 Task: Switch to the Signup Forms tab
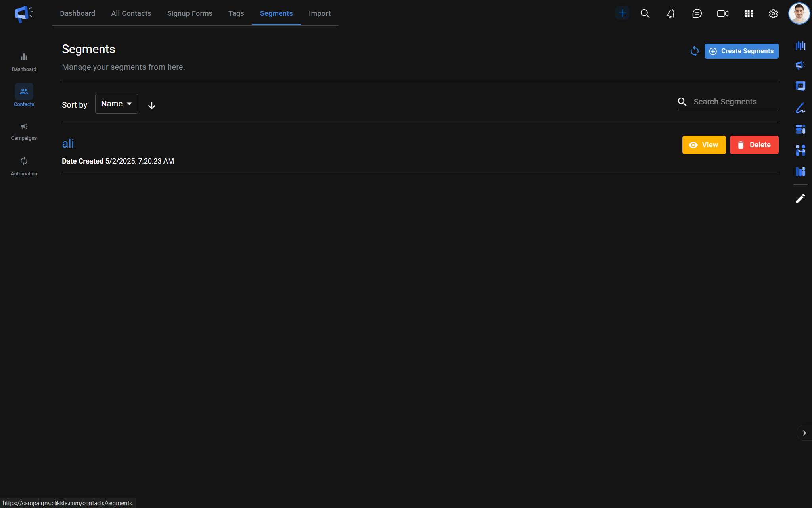point(190,13)
